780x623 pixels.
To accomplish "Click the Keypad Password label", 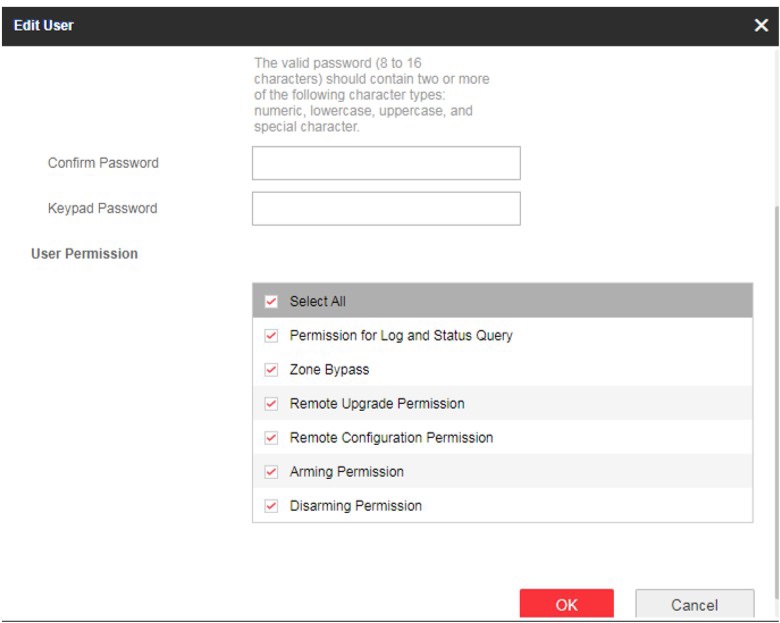I will point(102,209).
